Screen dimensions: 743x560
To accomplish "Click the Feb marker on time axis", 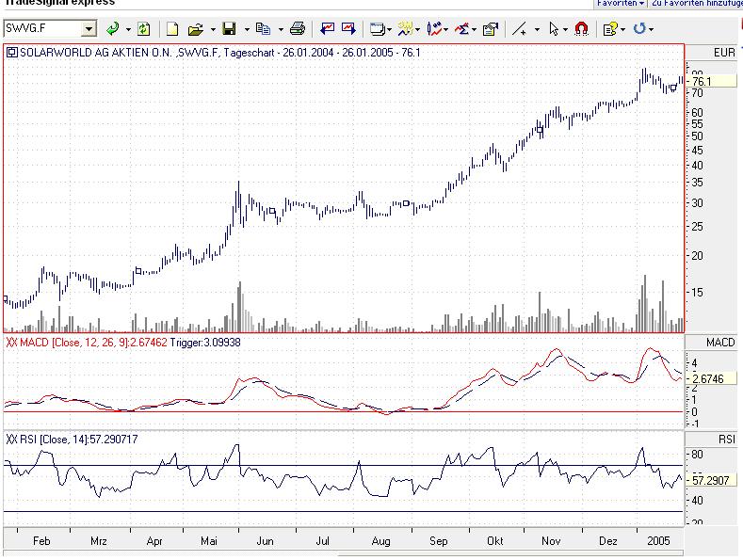I will [x=41, y=540].
